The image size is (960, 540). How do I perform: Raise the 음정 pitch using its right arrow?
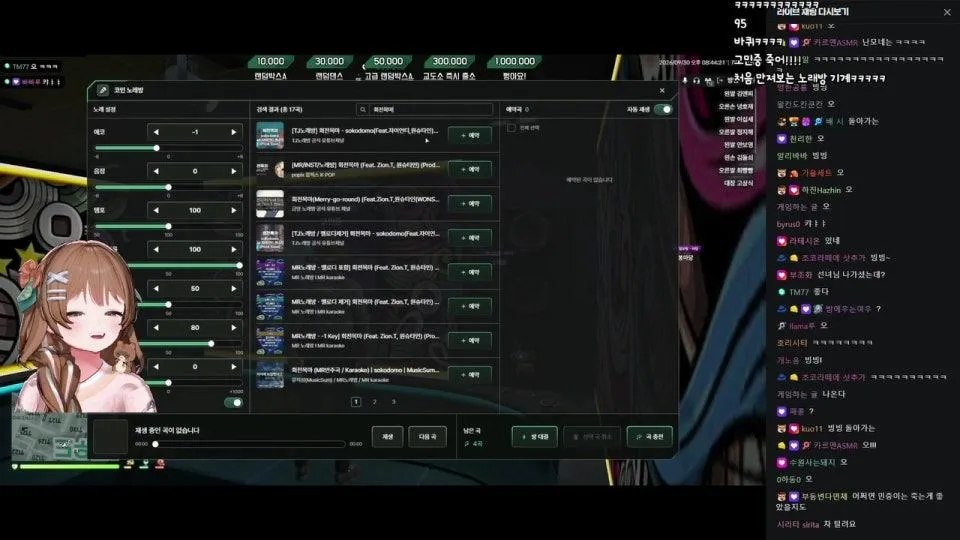click(x=233, y=171)
